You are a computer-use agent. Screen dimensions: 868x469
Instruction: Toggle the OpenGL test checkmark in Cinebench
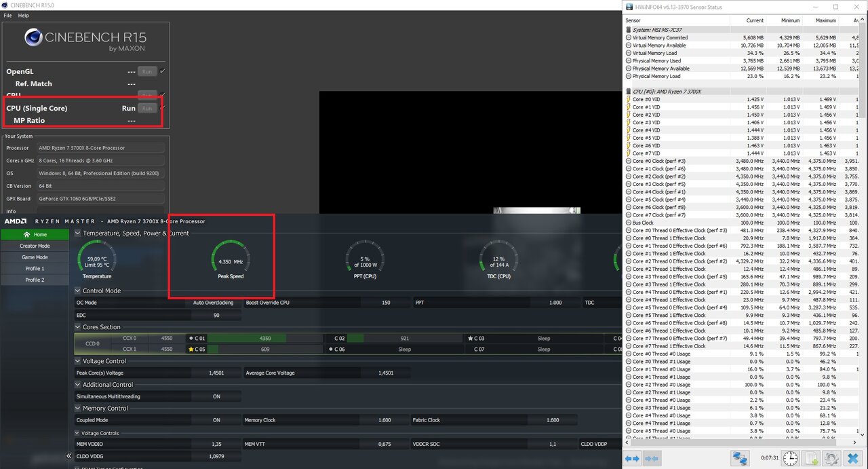(162, 71)
